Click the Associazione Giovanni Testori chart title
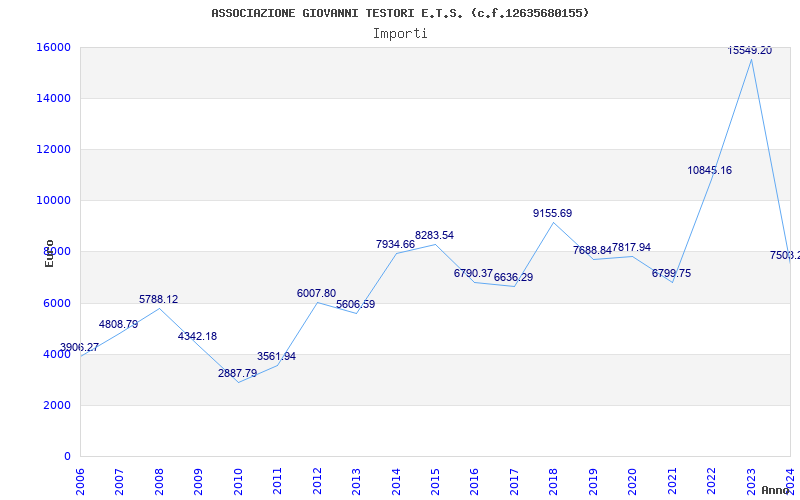 point(400,13)
